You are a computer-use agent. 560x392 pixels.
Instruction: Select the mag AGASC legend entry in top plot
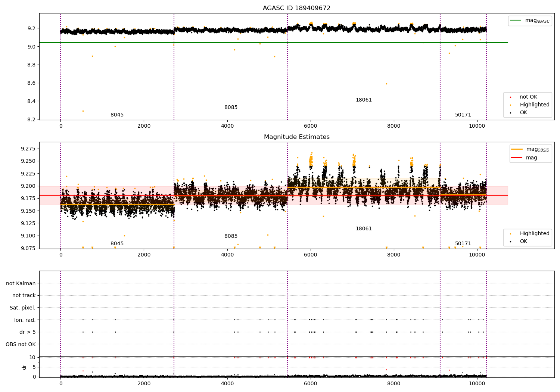(530, 21)
